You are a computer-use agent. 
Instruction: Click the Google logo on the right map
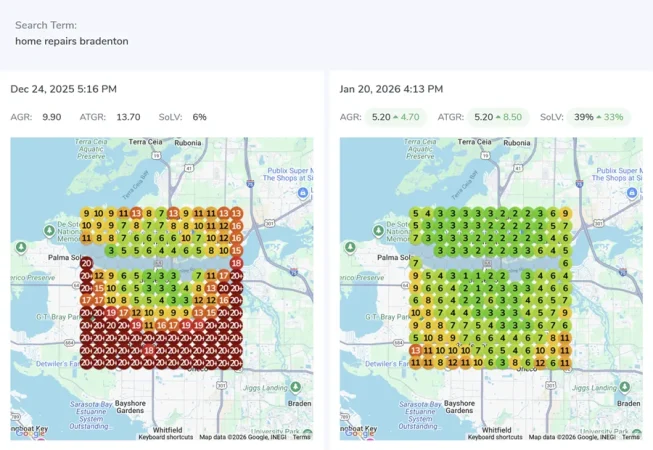(358, 433)
